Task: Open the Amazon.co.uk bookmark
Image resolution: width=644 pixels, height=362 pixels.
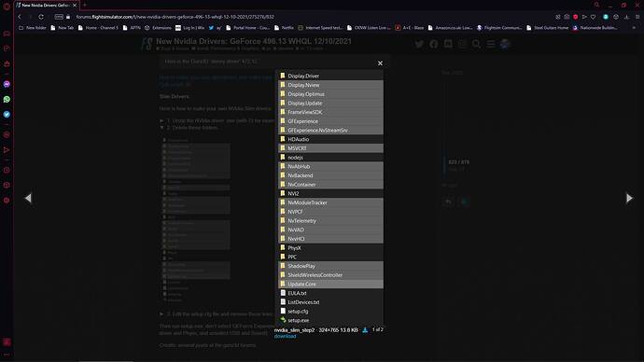Action: (450, 28)
